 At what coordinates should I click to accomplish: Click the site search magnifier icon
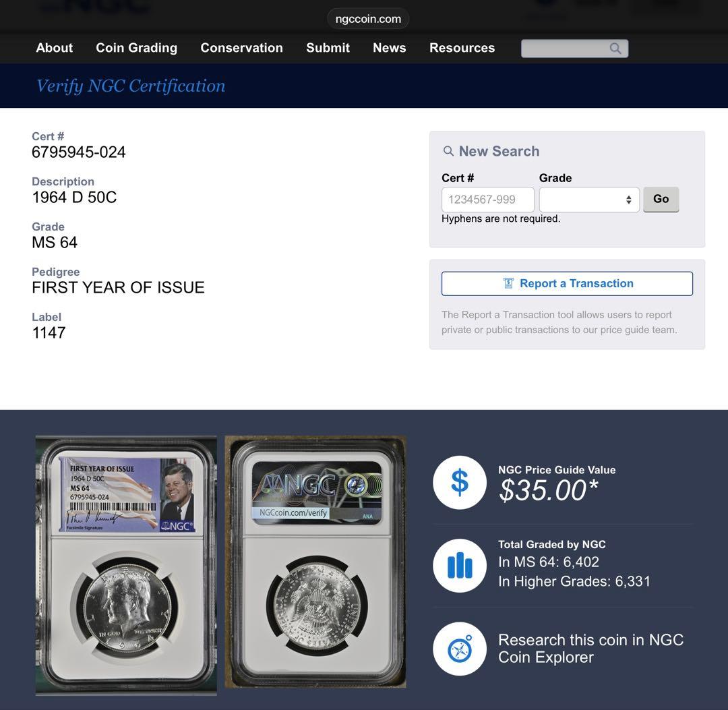click(615, 49)
